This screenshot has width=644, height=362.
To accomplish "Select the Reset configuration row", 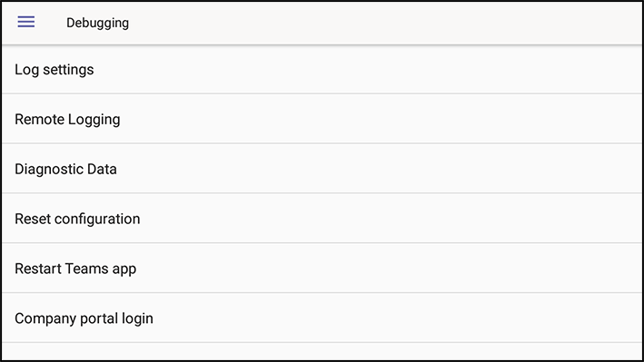I will point(322,219).
